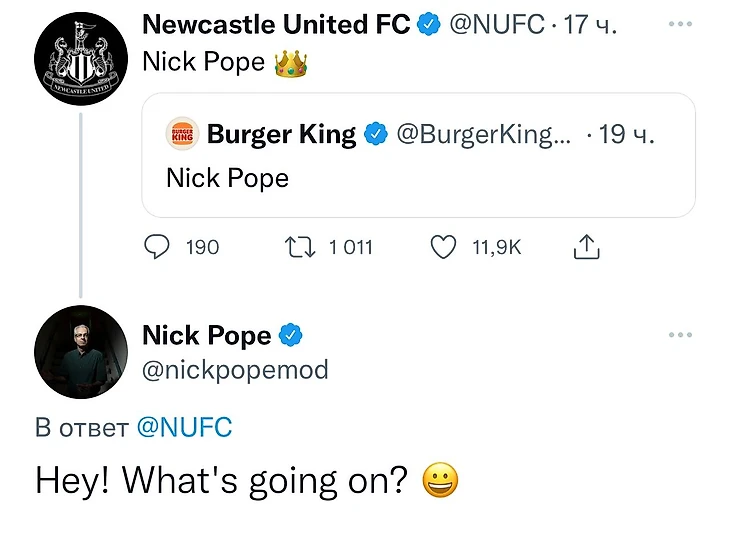The height and width of the screenshot is (540, 730).
Task: Click the Nick Pope display name
Action: pyautogui.click(x=207, y=335)
